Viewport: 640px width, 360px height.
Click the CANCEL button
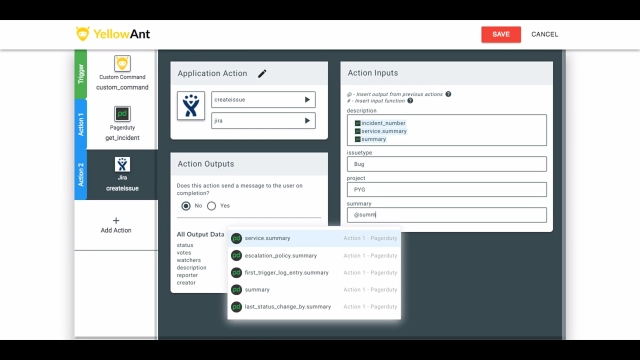(544, 34)
